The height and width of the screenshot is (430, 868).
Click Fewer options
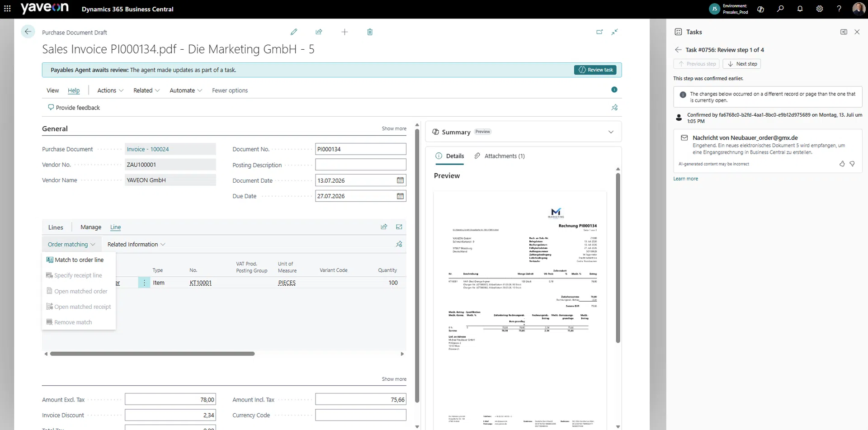coord(230,90)
